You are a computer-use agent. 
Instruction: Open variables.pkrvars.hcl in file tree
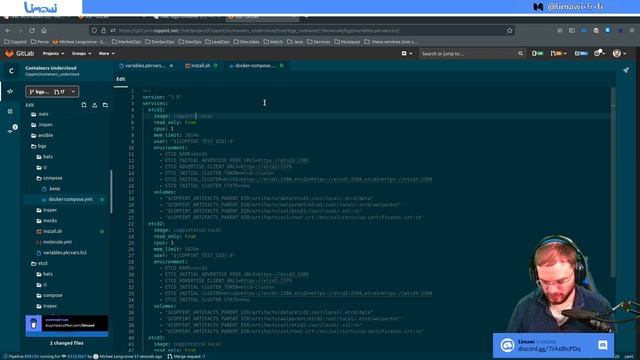[61, 253]
